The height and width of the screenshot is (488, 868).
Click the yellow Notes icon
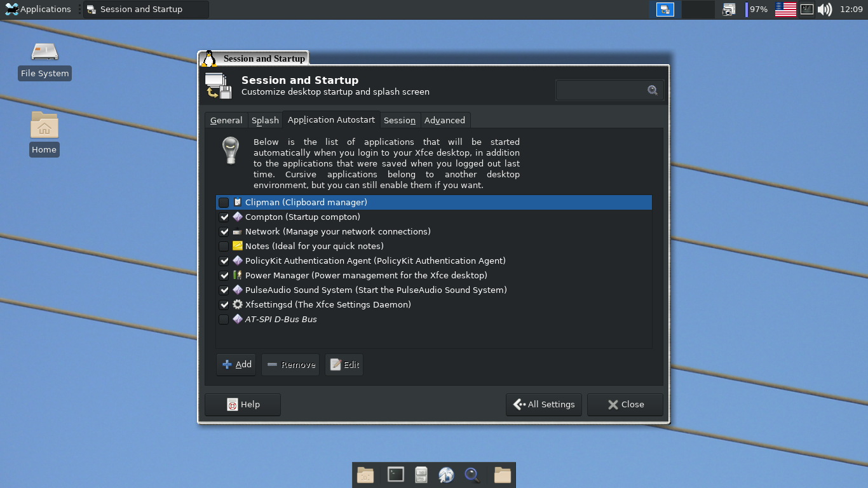click(x=238, y=246)
